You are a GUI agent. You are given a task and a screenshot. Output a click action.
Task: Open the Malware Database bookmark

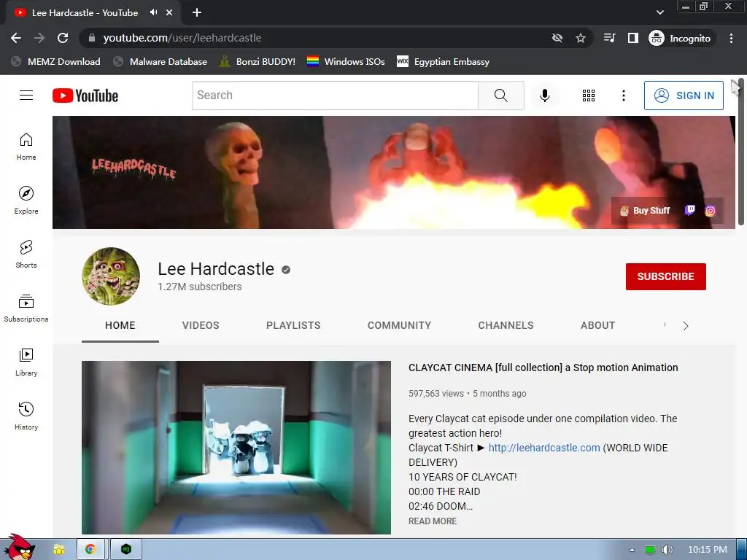point(160,61)
